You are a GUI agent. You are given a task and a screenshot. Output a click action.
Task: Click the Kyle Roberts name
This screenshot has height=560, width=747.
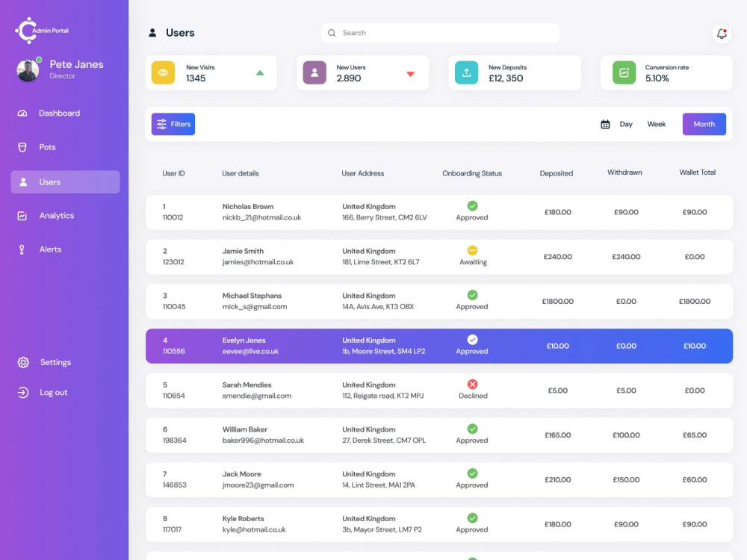pos(243,519)
